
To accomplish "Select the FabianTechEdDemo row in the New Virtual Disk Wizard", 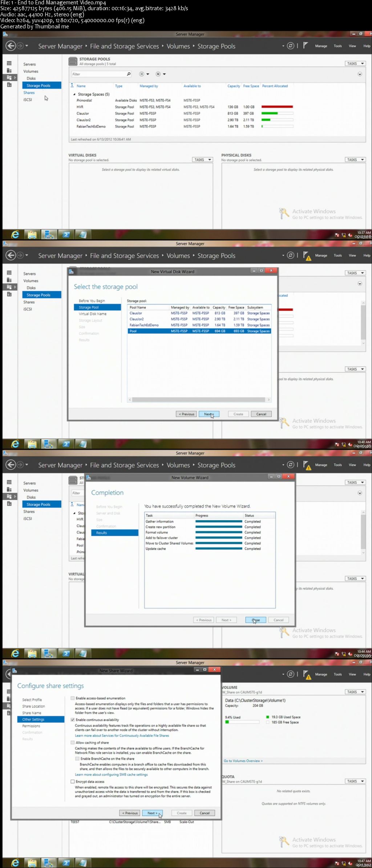I will coord(199,325).
